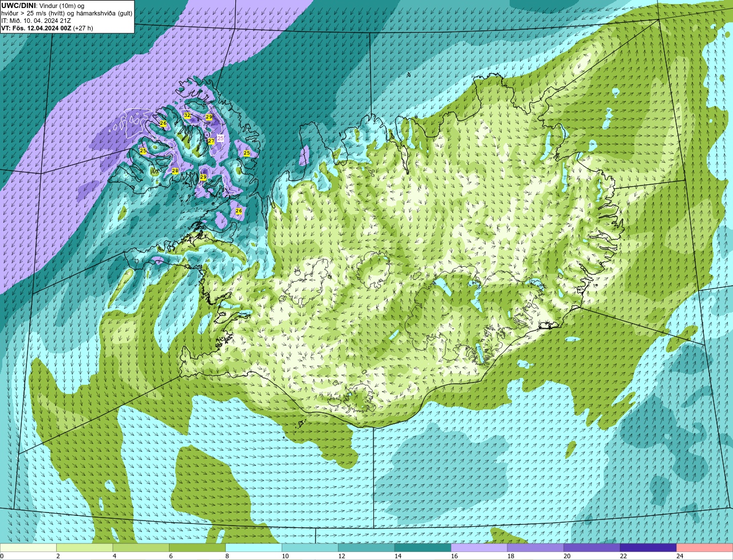Click the title line "UWC/DINI: Vindur (10m) og"
The image size is (733, 560).
click(43, 5)
